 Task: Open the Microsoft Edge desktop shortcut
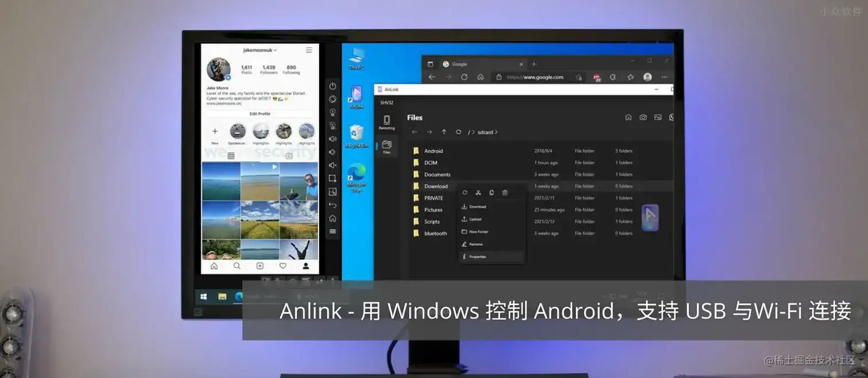point(356,178)
